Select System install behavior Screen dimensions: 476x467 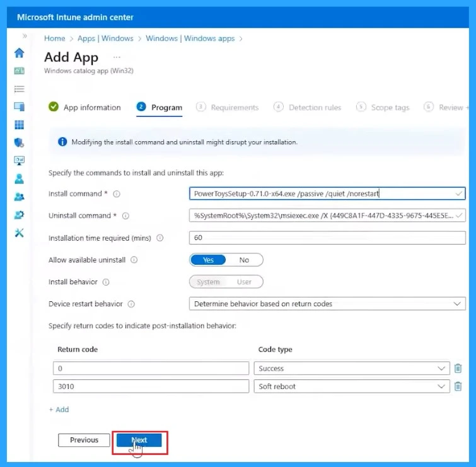click(208, 282)
